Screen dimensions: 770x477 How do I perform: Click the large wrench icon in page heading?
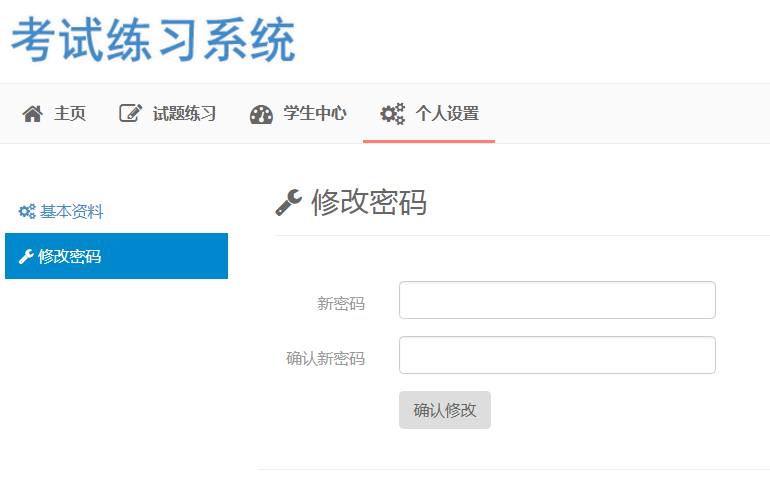pyautogui.click(x=288, y=202)
